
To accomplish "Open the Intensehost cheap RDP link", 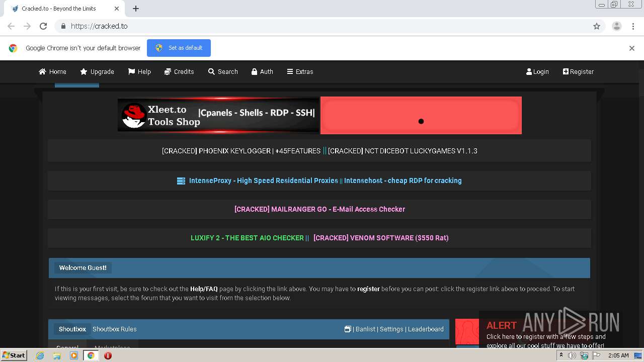I will point(403,180).
